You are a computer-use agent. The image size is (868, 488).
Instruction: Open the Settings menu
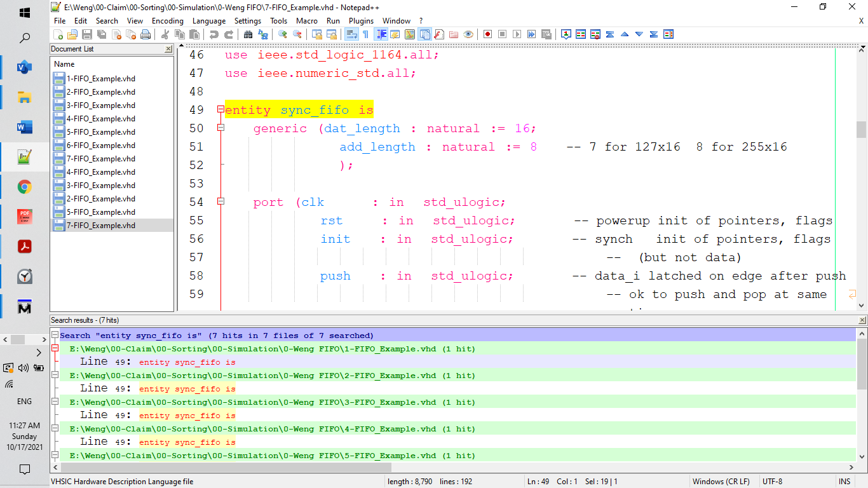(x=248, y=21)
